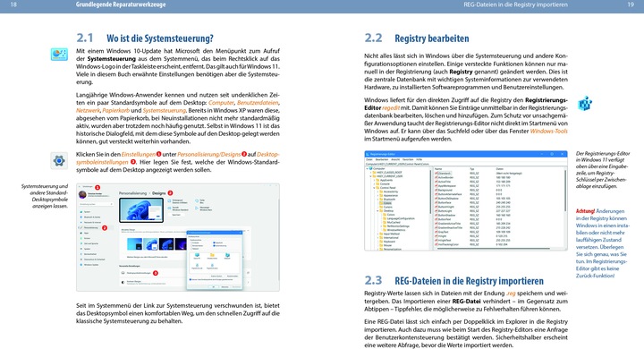Click the (Standard) value icon in the registry list
This screenshot has width=644, height=349.
pos(436,173)
